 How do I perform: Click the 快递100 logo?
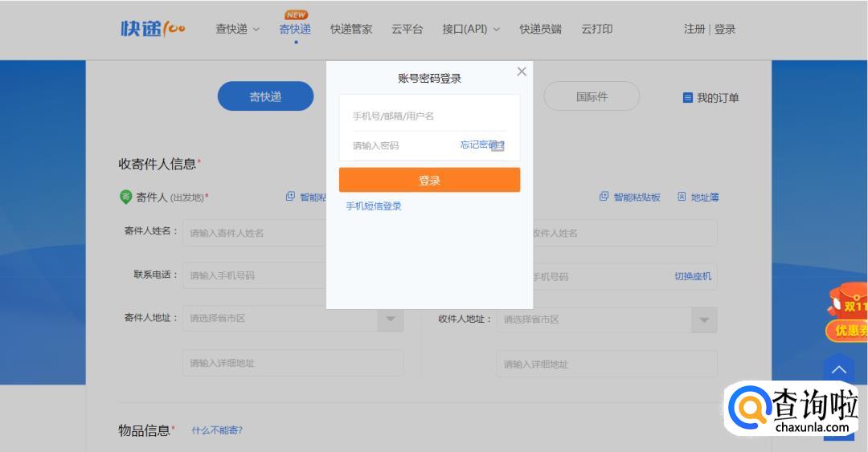153,29
